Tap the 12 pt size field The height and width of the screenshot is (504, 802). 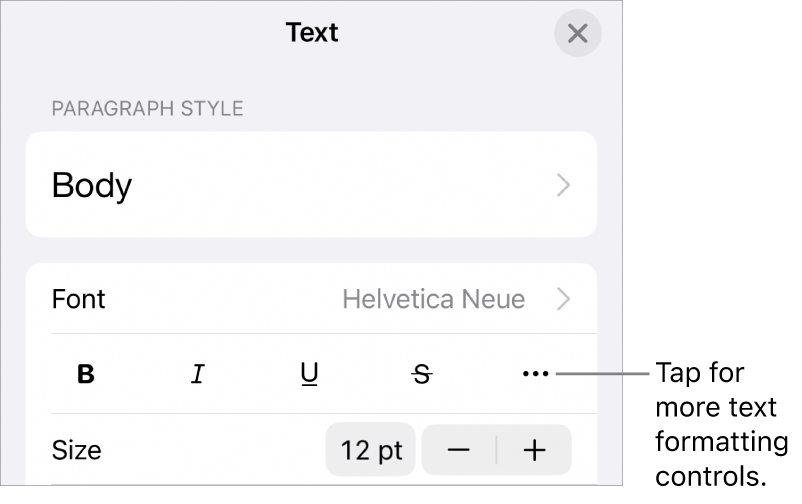(x=370, y=450)
